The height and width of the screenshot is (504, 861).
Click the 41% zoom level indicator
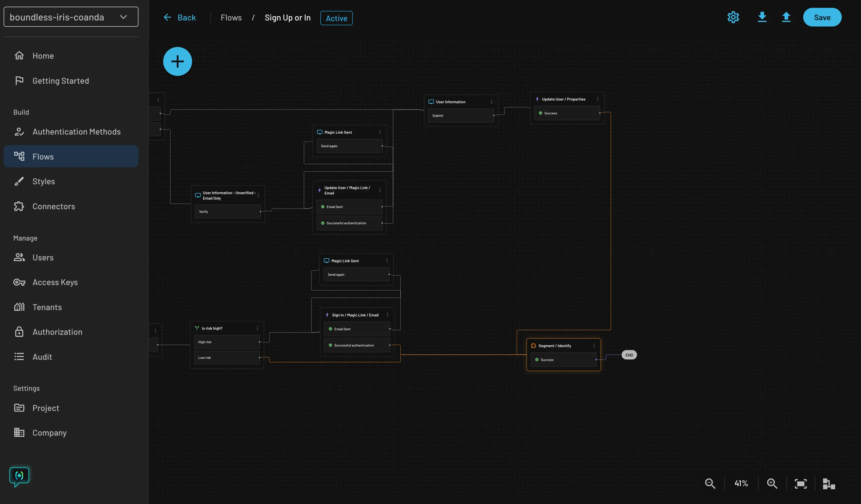point(741,483)
